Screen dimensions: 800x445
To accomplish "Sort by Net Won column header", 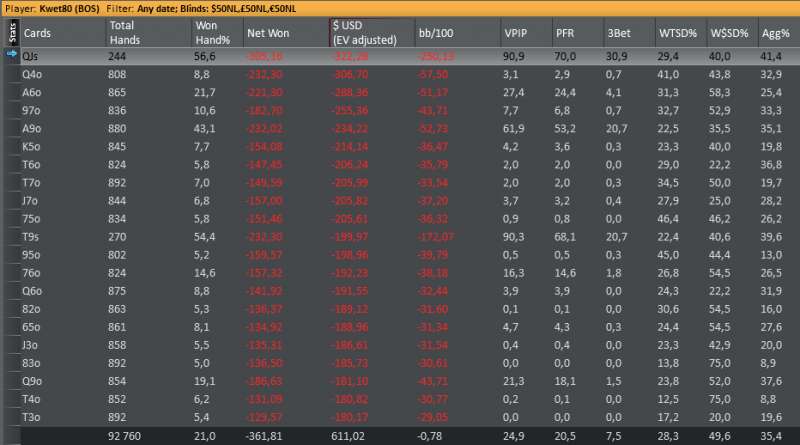I will 286,33.
